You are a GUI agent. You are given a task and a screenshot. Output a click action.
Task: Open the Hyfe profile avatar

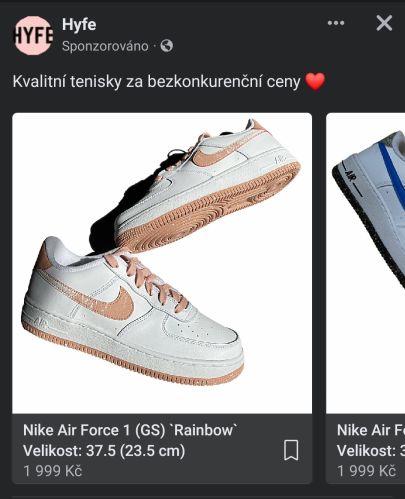pos(33,35)
